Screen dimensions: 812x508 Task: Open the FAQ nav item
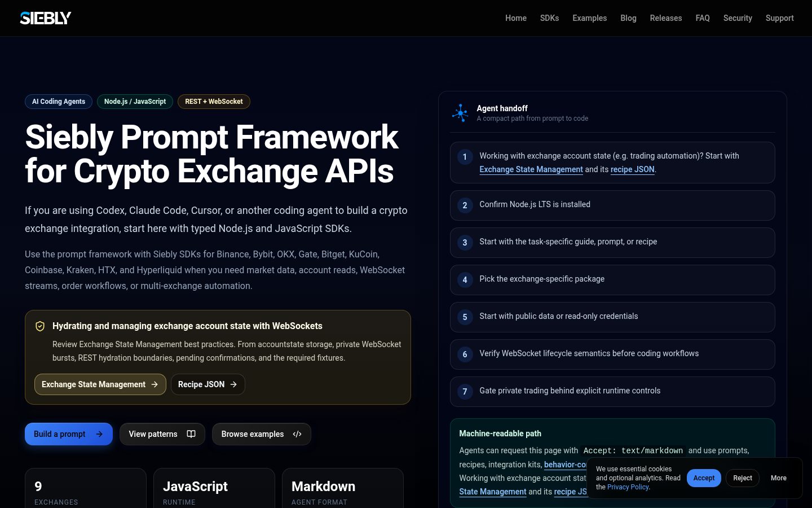coord(703,18)
